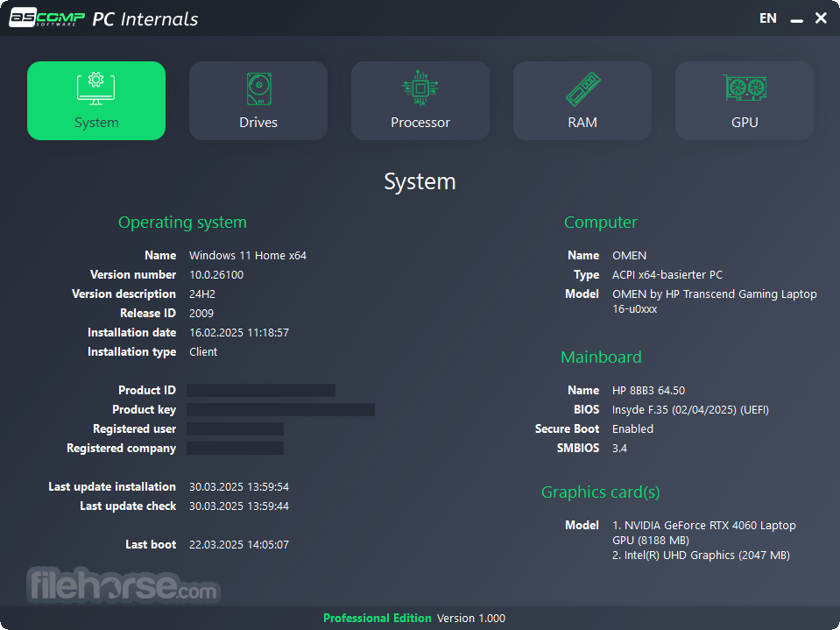Select the Windows 11 Home x64 value
The image size is (840, 630).
(248, 256)
